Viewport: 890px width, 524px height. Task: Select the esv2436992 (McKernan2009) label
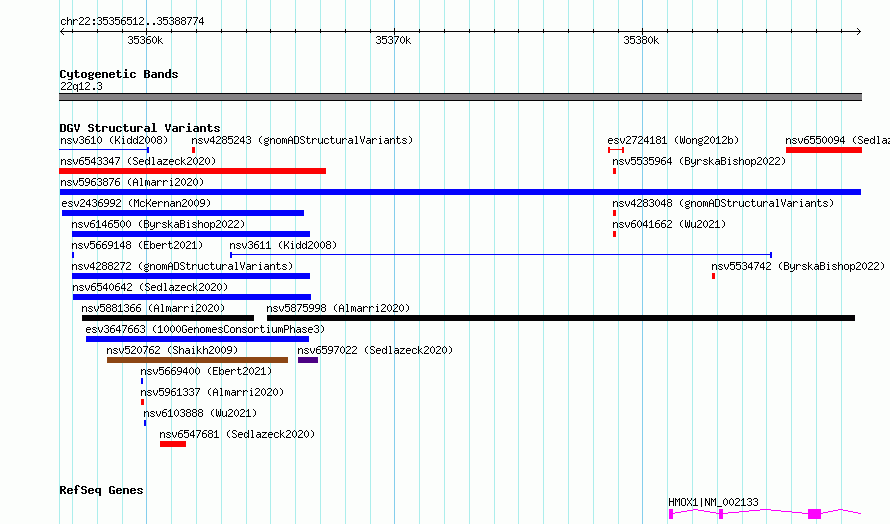136,203
